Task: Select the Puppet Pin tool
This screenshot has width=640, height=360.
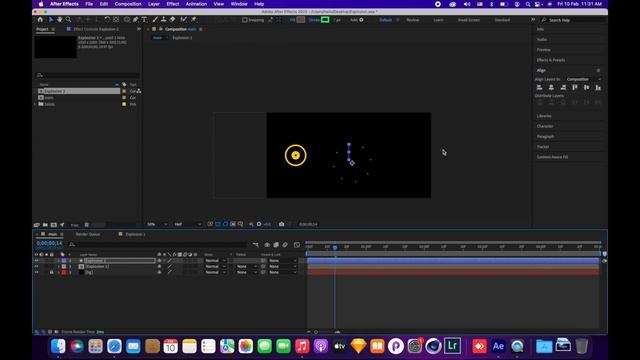Action: pyautogui.click(x=193, y=20)
